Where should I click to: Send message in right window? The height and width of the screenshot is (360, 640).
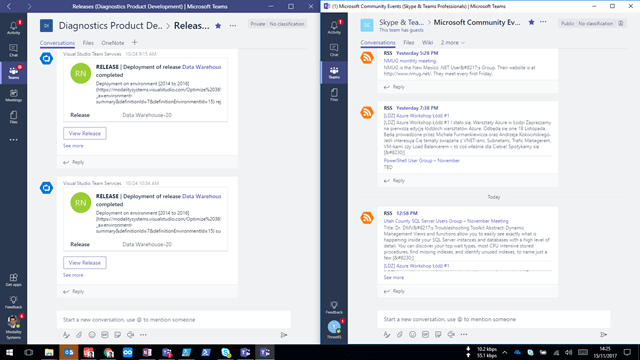(604, 335)
